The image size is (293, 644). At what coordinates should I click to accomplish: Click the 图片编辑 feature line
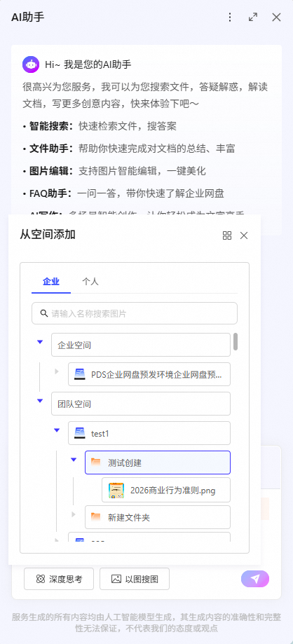[114, 171]
